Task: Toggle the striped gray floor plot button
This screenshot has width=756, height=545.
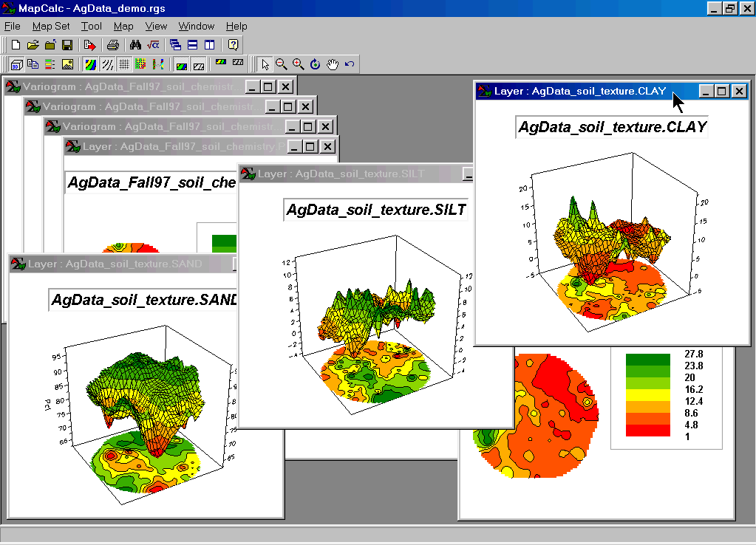Action: (x=199, y=65)
